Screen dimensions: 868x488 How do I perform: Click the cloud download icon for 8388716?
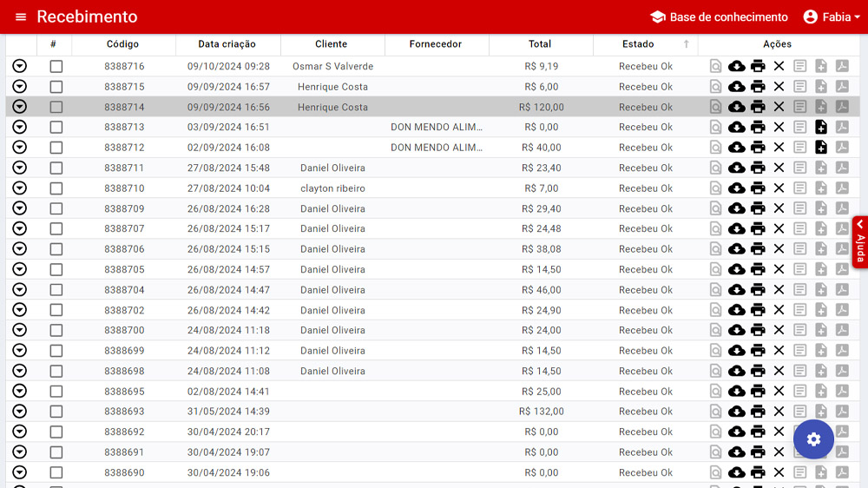(x=737, y=66)
